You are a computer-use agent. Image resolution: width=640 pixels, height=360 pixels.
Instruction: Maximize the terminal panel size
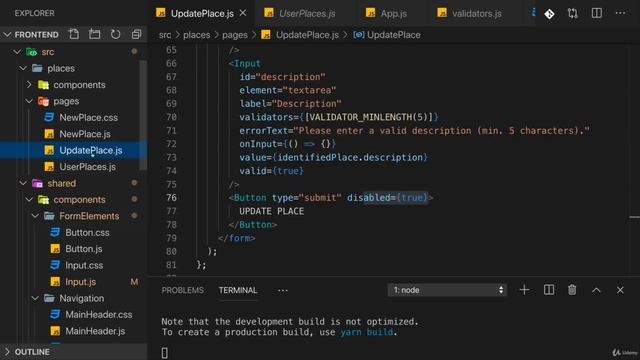coord(596,290)
